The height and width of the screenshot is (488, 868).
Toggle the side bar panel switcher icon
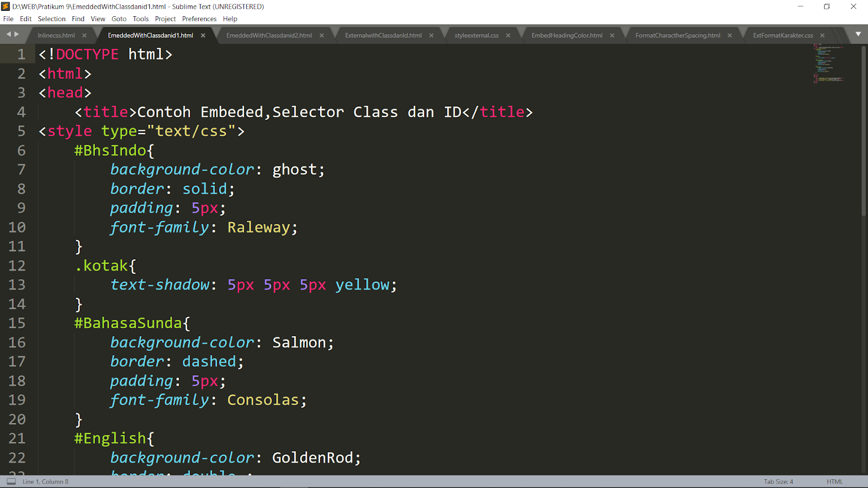click(11, 481)
